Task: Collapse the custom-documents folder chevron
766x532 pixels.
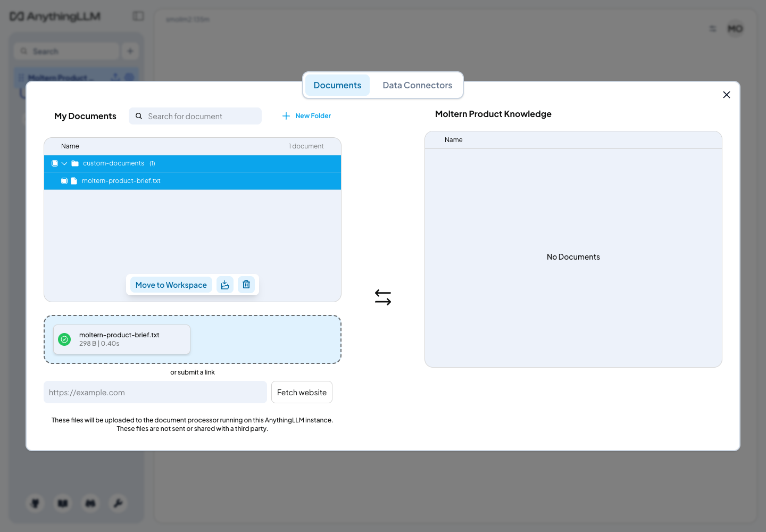Action: (64, 163)
